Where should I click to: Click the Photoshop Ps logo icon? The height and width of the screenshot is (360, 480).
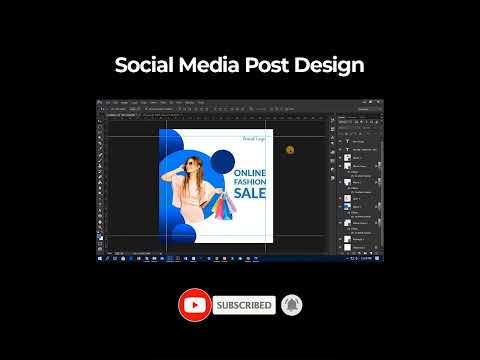100,102
